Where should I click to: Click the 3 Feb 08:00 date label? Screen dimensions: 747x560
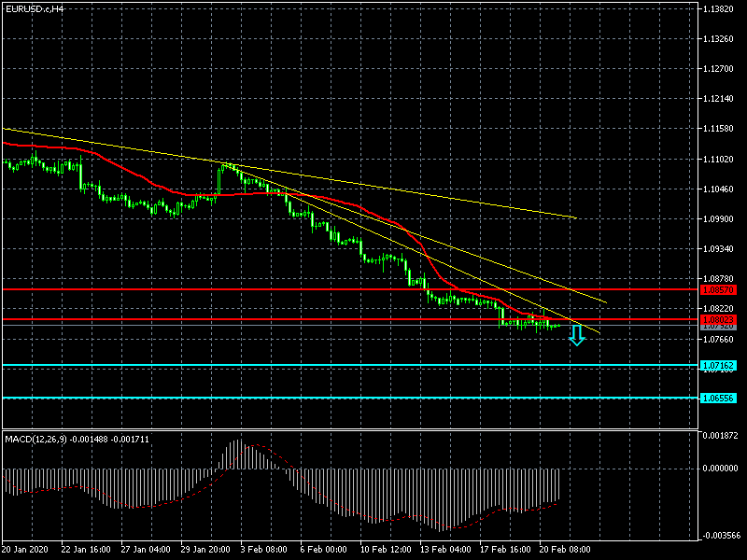[265, 551]
